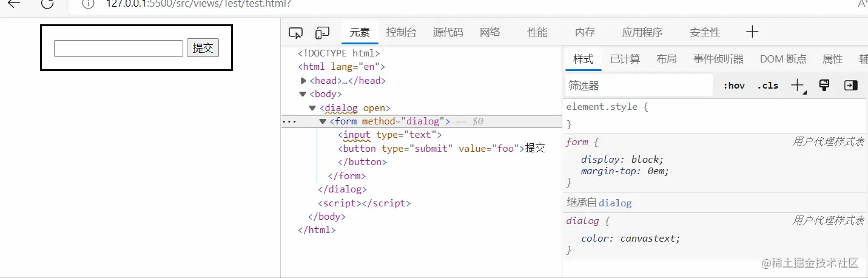Click the browser address bar URL
This screenshot has width=868, height=278.
(198, 4)
